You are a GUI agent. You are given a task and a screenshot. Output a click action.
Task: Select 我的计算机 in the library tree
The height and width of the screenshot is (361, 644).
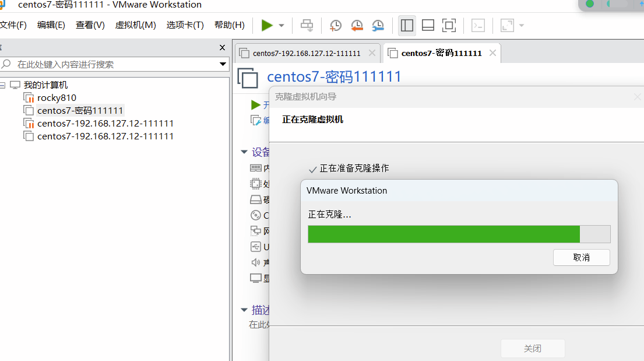(45, 85)
